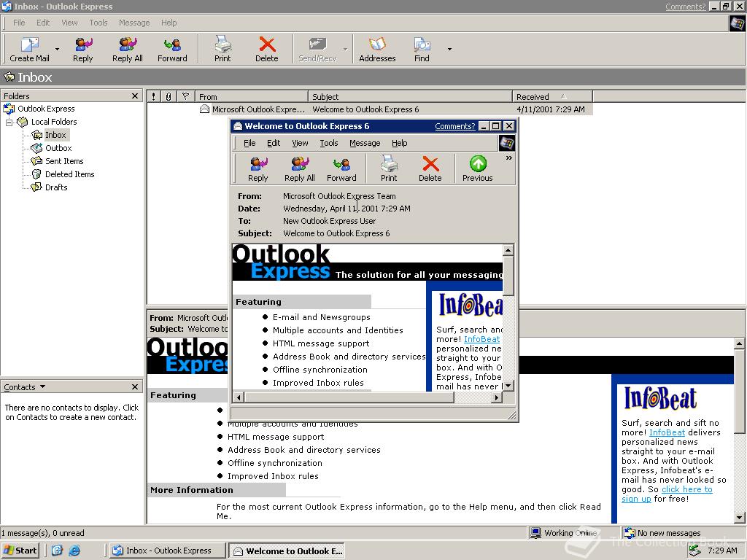Open Tools menu in Welcome message window
747x560 pixels.
(329, 143)
